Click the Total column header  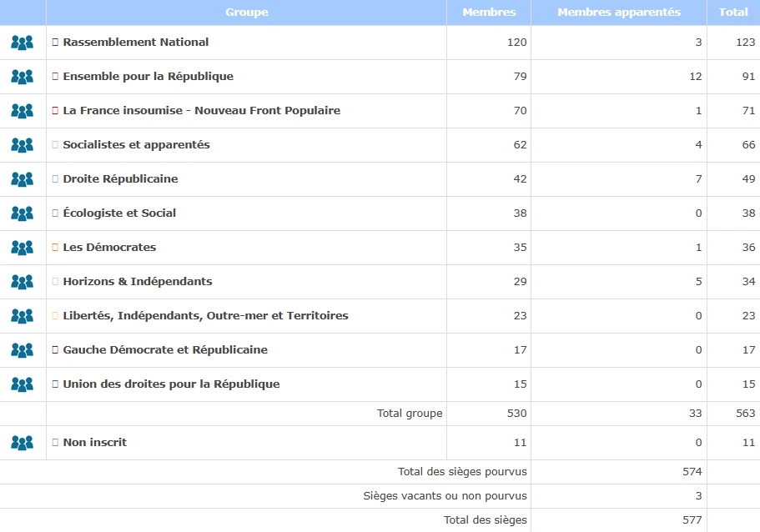[733, 13]
